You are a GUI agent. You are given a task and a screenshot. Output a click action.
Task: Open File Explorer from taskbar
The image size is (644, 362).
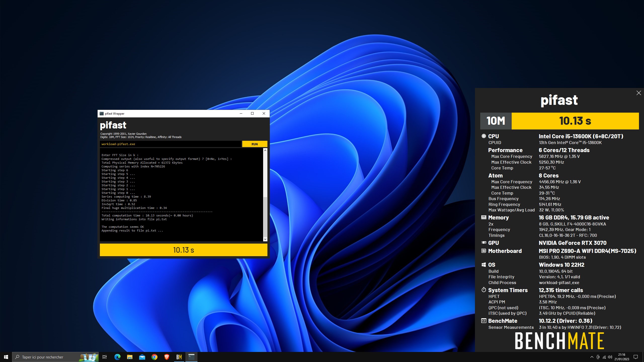[x=130, y=357]
